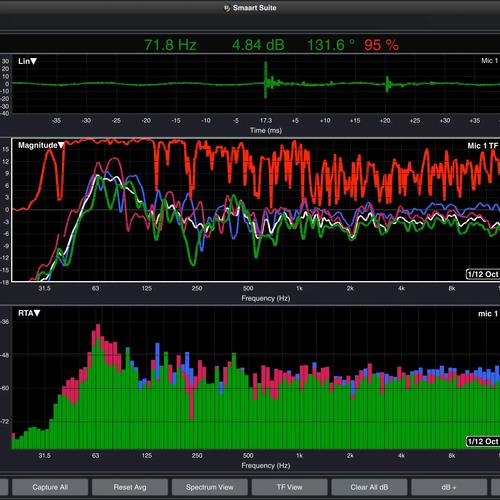Click the Frequency (Hz) label under RTA plot
Image resolution: width=500 pixels, height=500 pixels.
pos(266,466)
